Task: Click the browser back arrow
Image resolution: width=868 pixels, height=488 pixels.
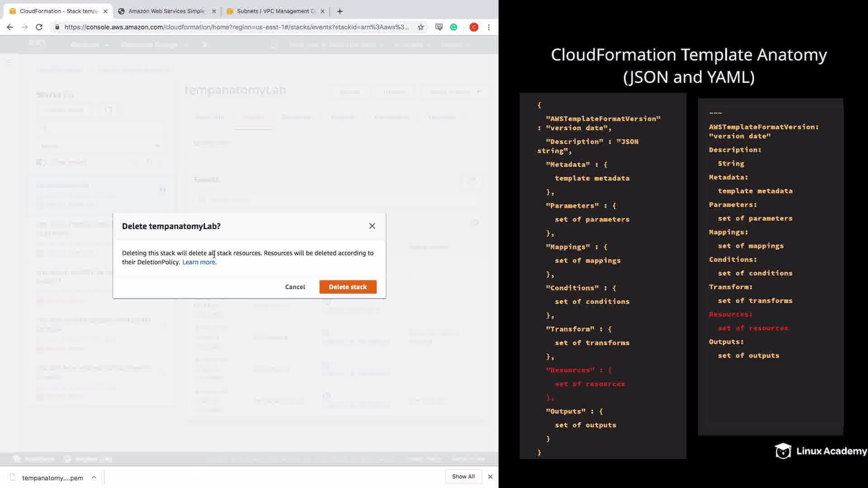Action: [x=10, y=27]
